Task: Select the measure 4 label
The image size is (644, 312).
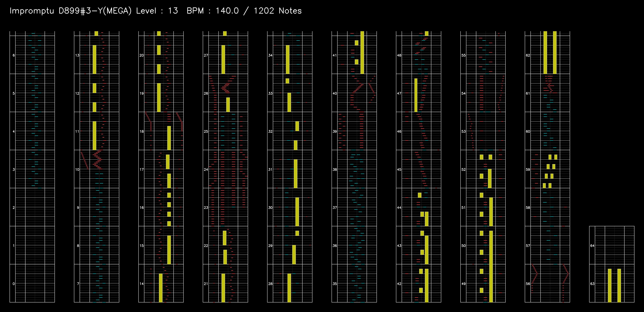Action: (x=13, y=131)
